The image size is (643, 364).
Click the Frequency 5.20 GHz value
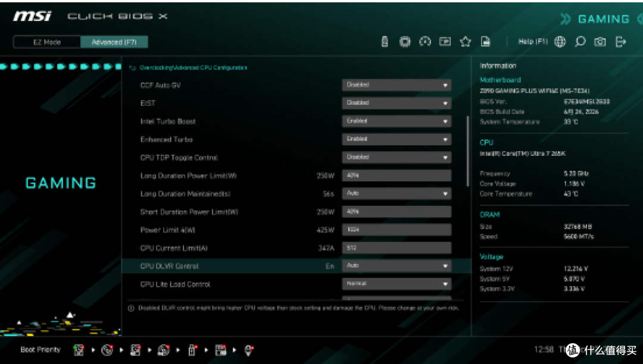tap(576, 174)
